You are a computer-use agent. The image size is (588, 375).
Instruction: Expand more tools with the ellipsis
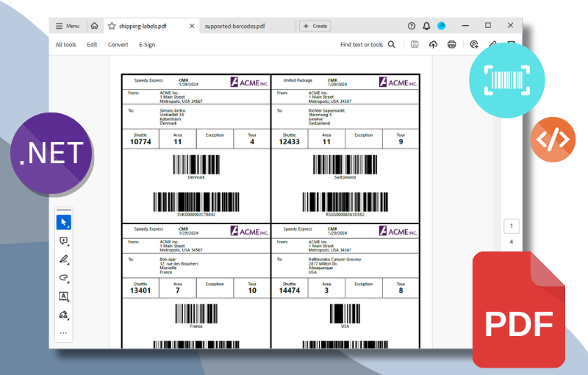pyautogui.click(x=64, y=333)
